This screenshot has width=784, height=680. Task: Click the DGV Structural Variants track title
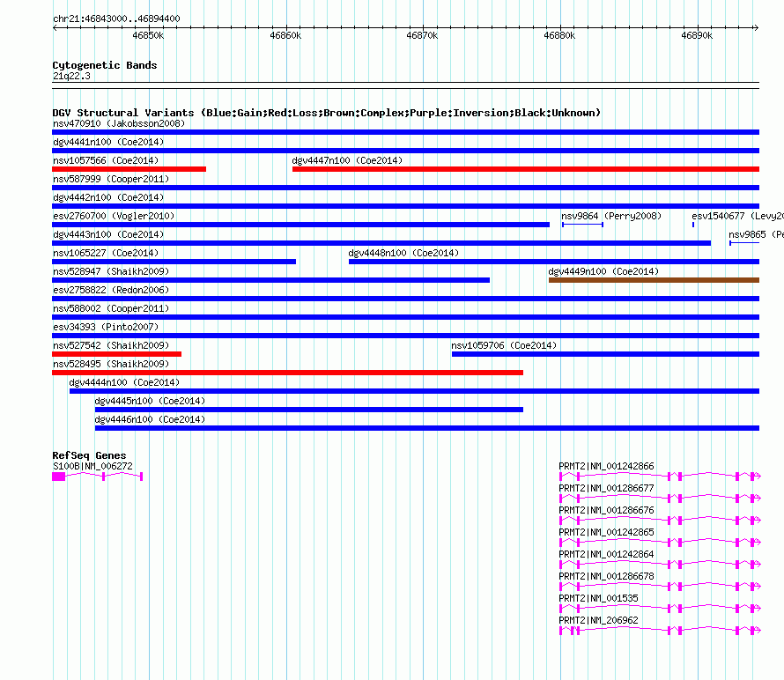point(326,113)
